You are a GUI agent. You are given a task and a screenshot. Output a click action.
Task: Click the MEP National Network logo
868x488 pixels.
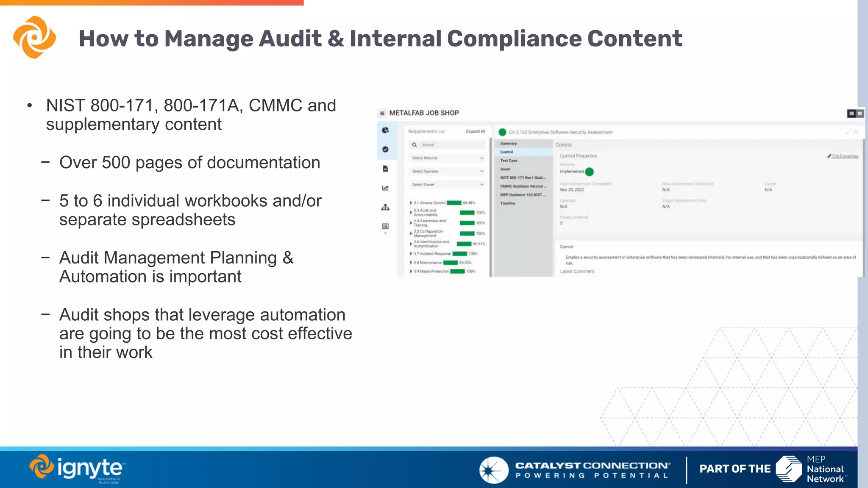(x=811, y=469)
